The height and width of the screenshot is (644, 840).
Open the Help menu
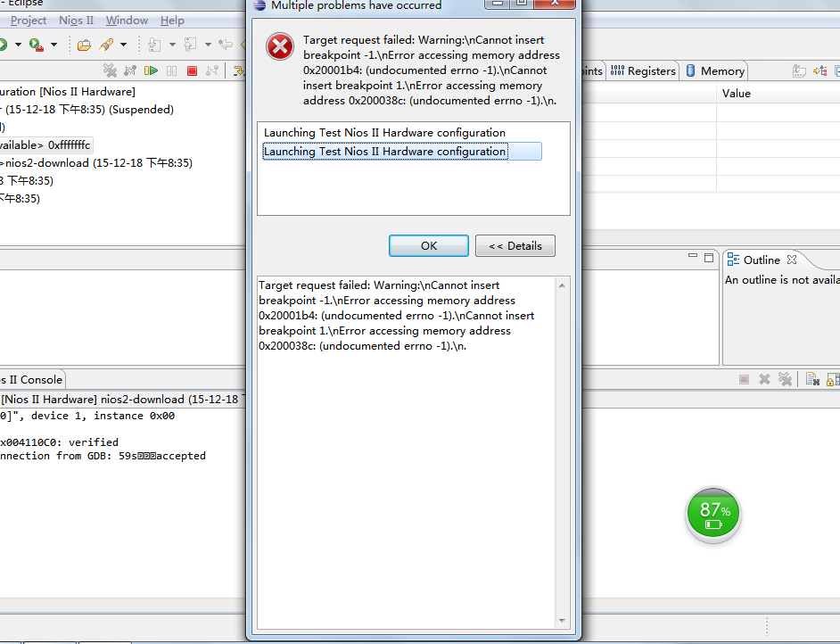coord(172,21)
